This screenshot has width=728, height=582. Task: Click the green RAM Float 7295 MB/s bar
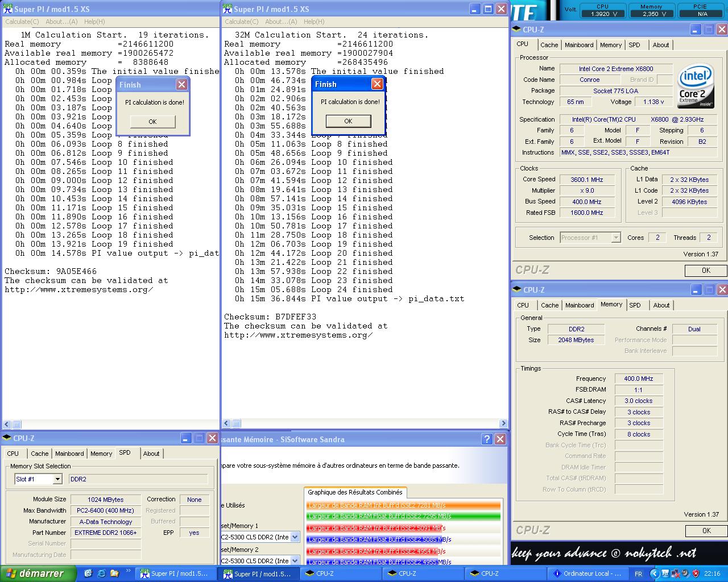pos(403,517)
